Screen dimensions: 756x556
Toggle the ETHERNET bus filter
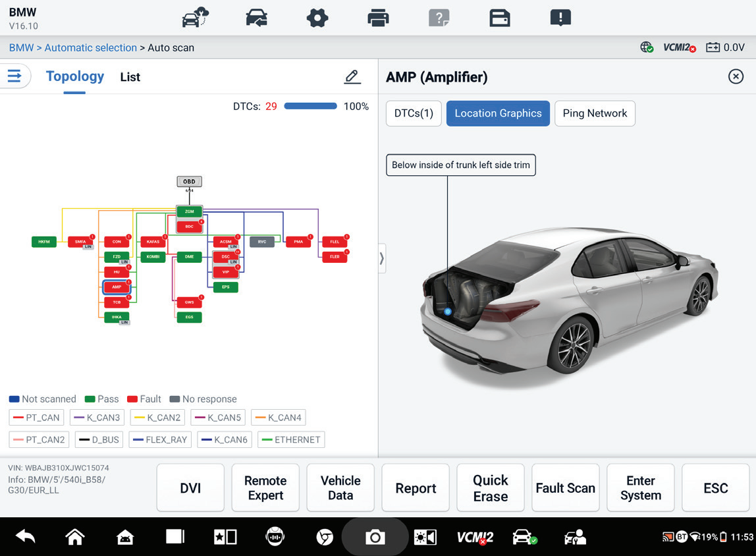pos(291,440)
